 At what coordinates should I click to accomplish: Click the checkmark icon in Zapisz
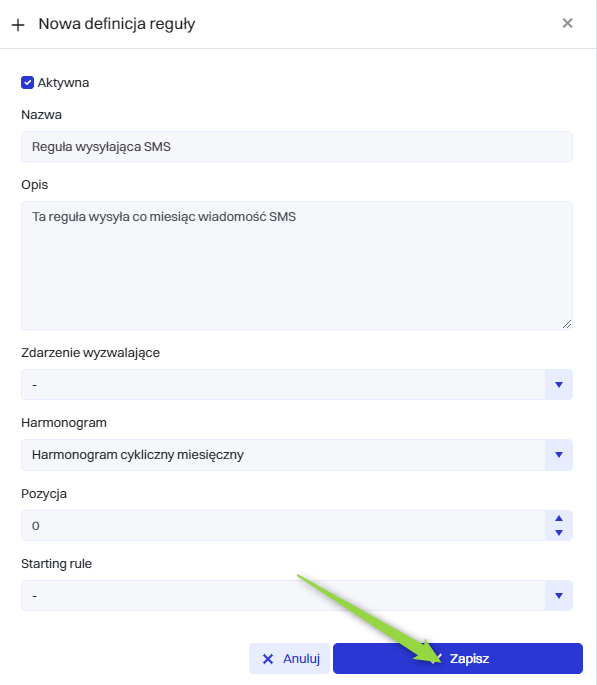tap(437, 658)
